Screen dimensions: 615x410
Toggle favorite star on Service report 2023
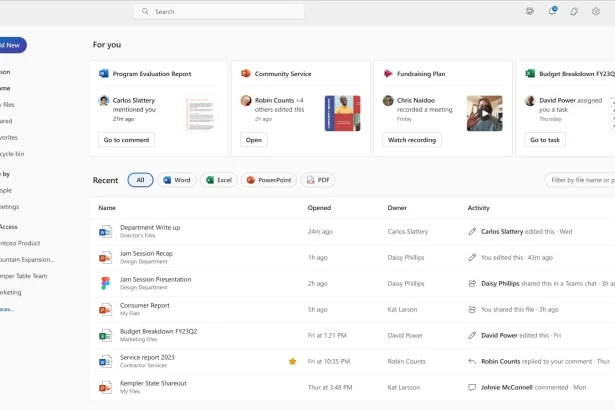point(292,361)
